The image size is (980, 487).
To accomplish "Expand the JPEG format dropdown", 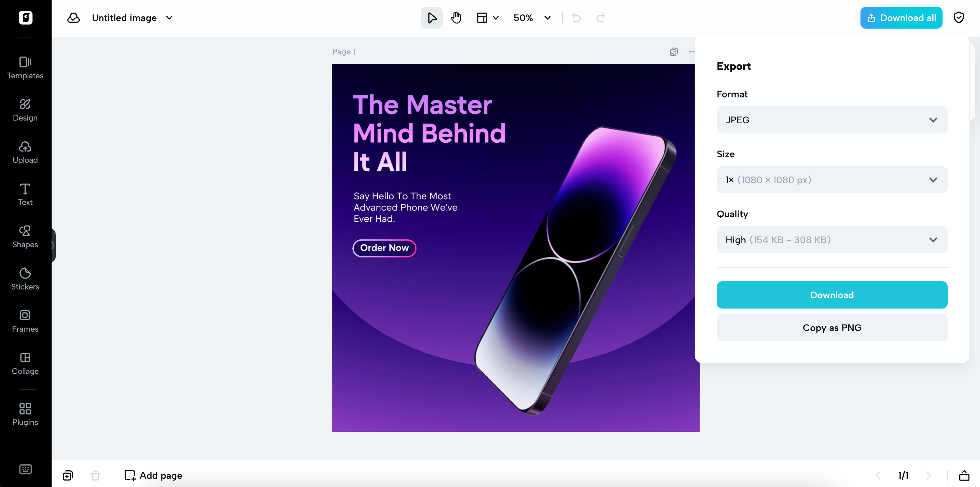I will (x=832, y=120).
